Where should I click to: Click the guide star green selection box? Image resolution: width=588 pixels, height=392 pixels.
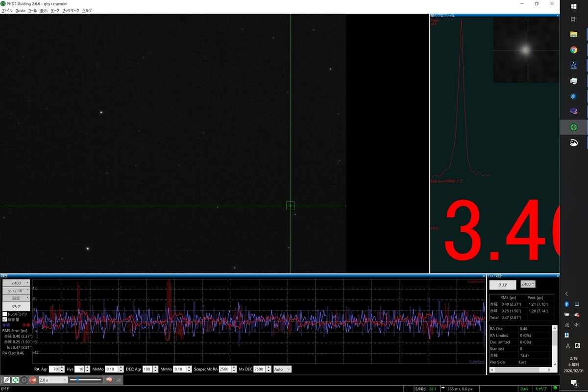(x=290, y=206)
